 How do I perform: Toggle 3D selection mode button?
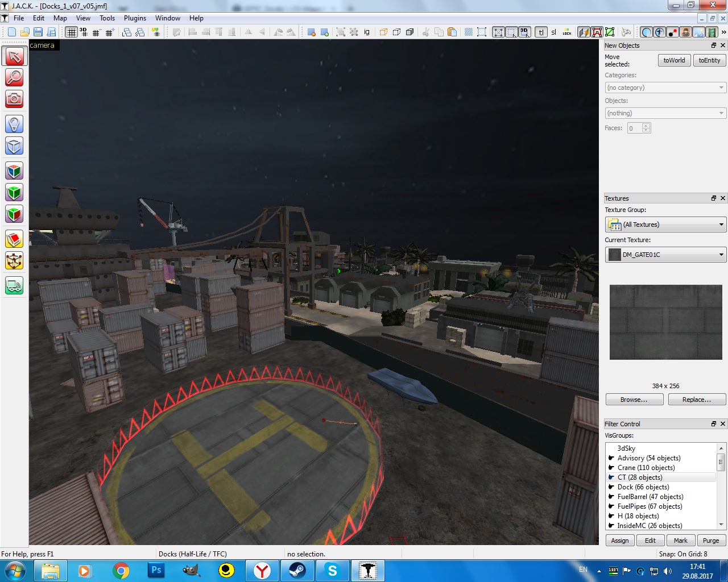coord(524,32)
